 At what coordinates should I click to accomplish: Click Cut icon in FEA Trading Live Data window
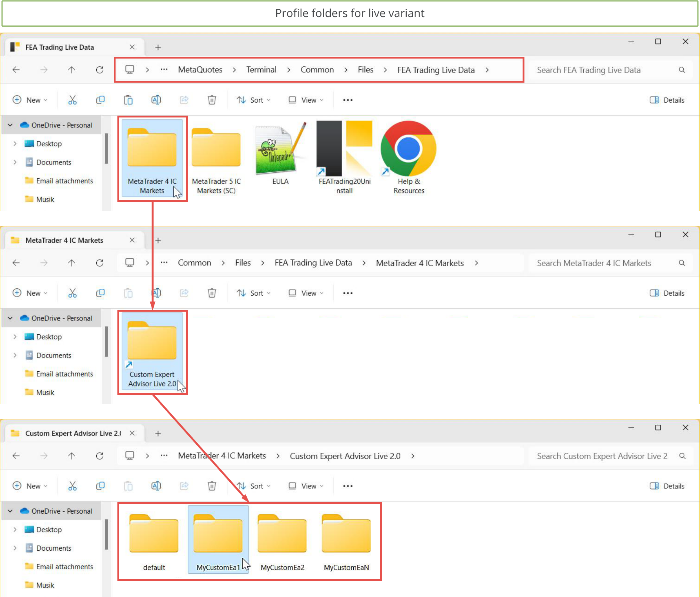click(x=73, y=100)
